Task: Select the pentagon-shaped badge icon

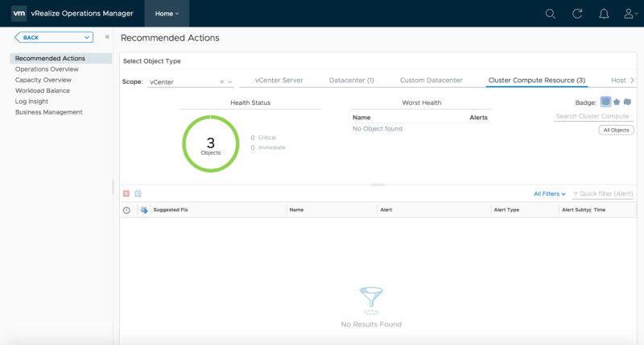Action: [617, 102]
